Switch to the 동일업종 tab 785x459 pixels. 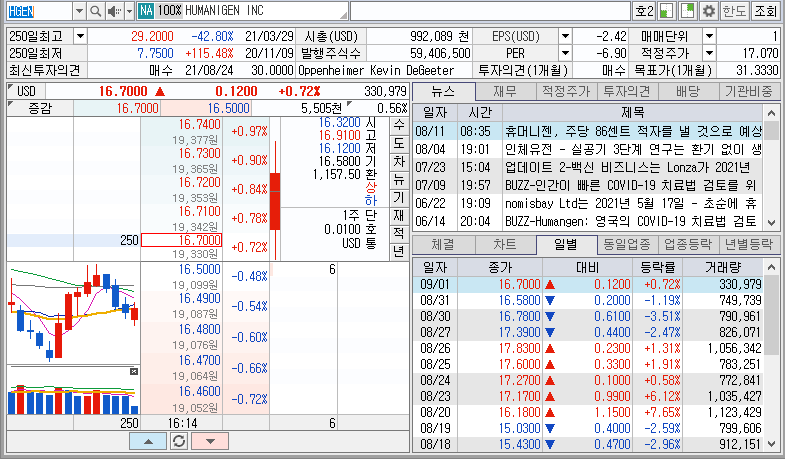pyautogui.click(x=627, y=245)
